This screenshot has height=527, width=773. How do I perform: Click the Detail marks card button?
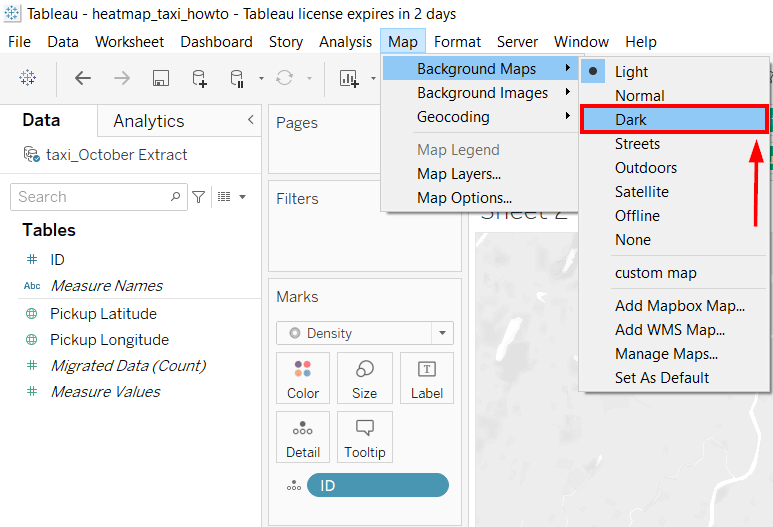(303, 437)
